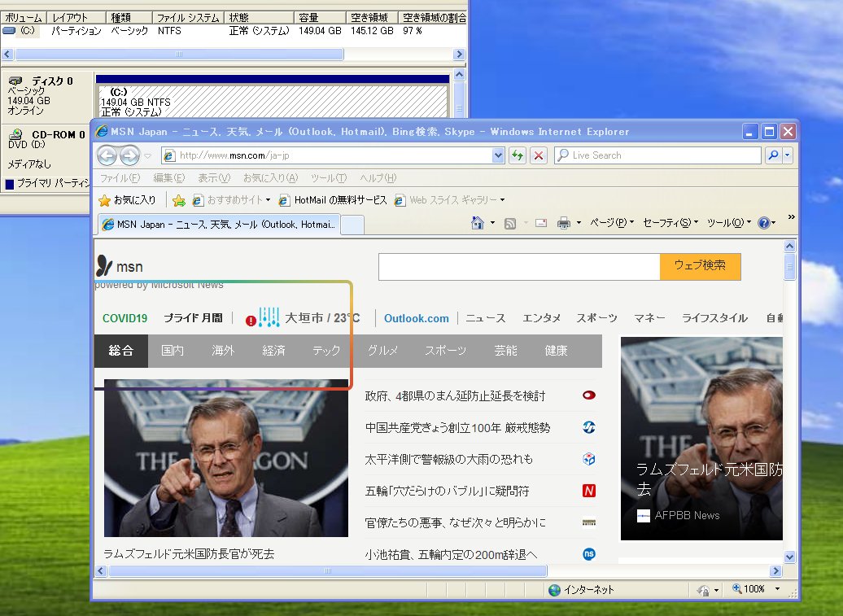
Task: Click the printer icon
Action: coord(563,223)
